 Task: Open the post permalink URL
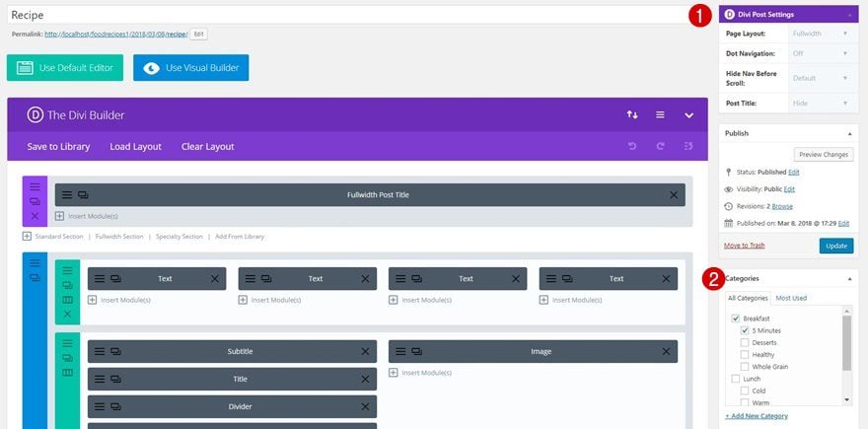[116, 35]
